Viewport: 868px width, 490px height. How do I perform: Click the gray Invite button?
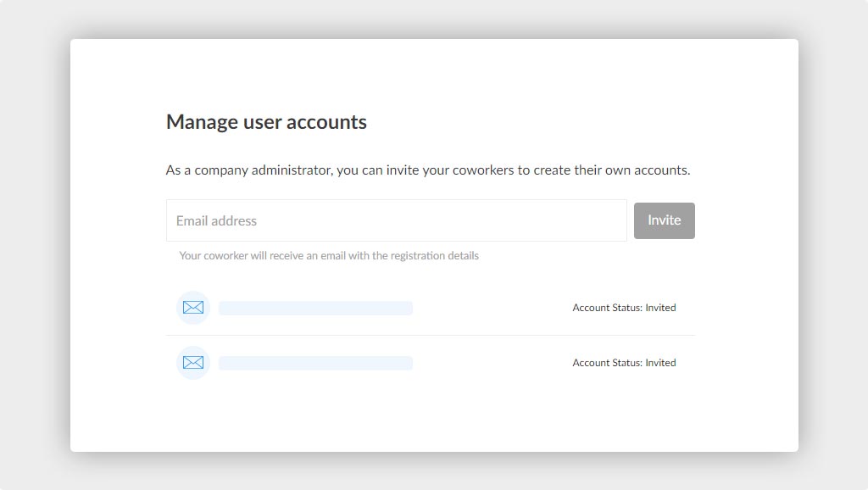pos(665,220)
